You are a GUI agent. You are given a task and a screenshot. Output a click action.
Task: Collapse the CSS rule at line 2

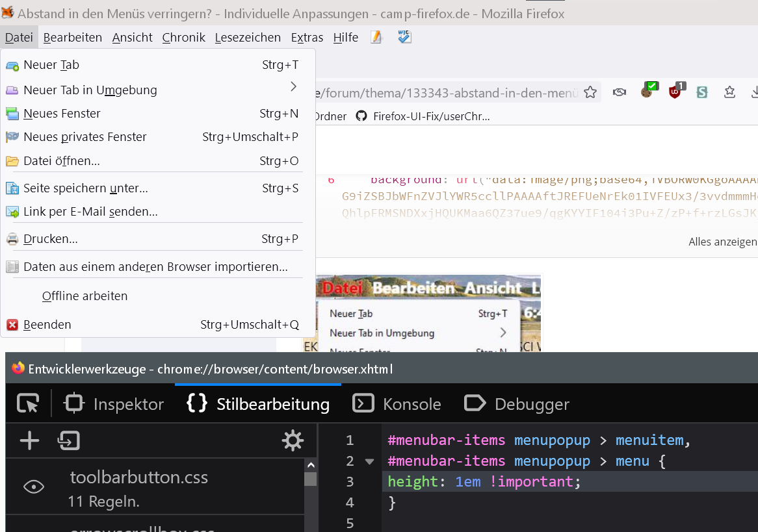tap(370, 462)
